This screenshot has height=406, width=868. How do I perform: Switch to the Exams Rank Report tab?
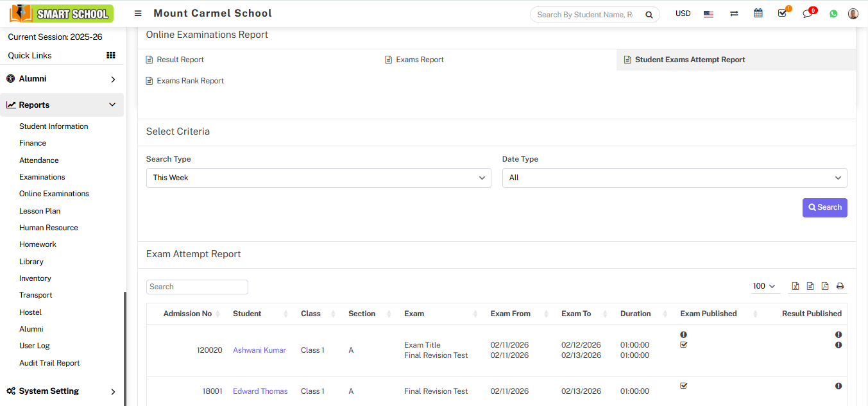tap(190, 80)
